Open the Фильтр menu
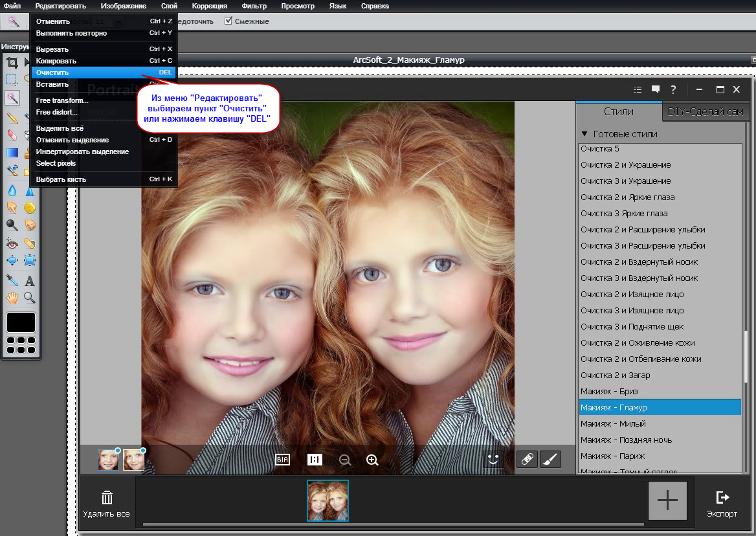Viewport: 756px width, 536px height. click(254, 6)
